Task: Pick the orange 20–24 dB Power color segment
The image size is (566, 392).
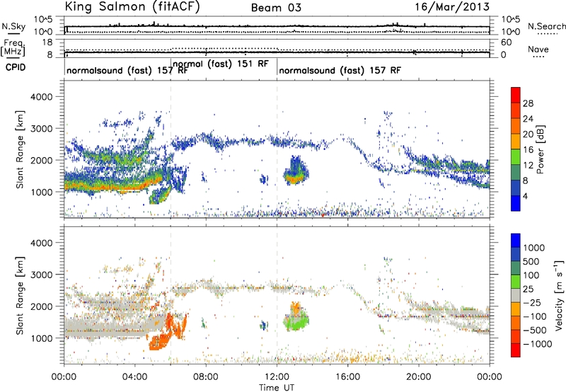Action: pyautogui.click(x=516, y=126)
